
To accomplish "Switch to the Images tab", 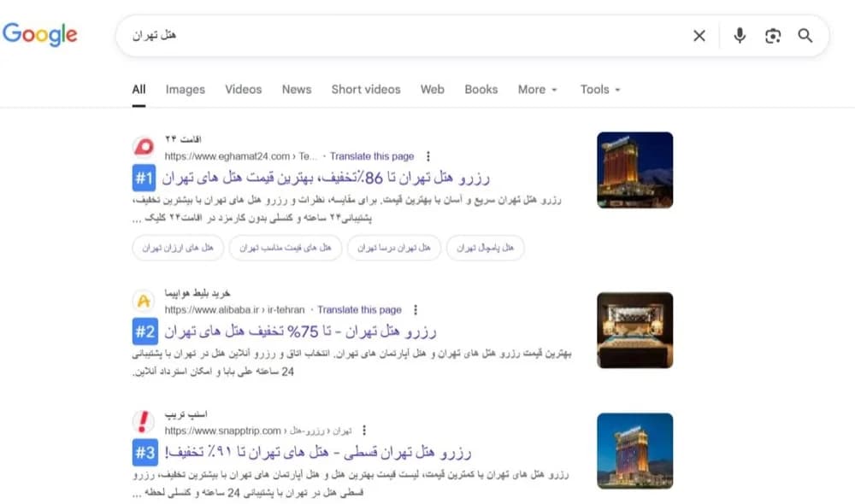I will [186, 90].
